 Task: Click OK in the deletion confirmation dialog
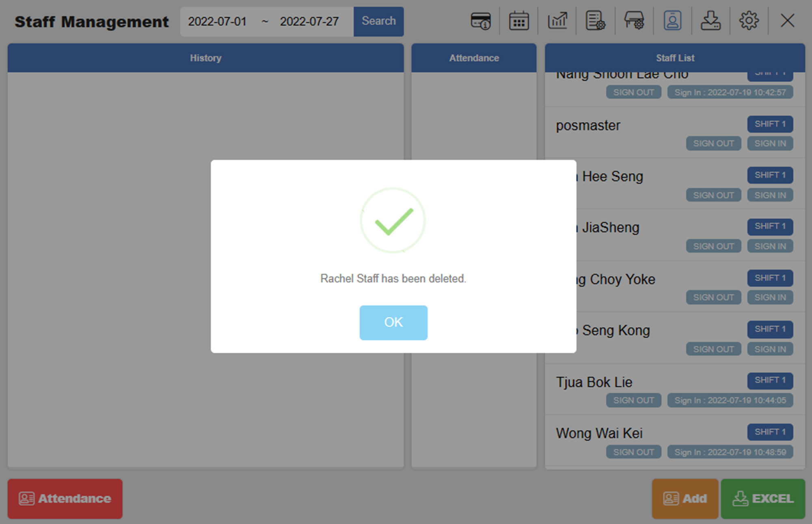[x=393, y=323]
